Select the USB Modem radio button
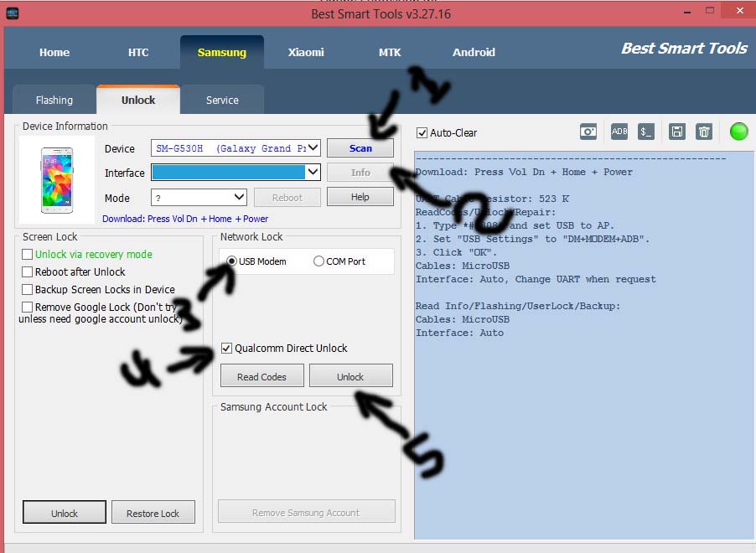 [231, 261]
